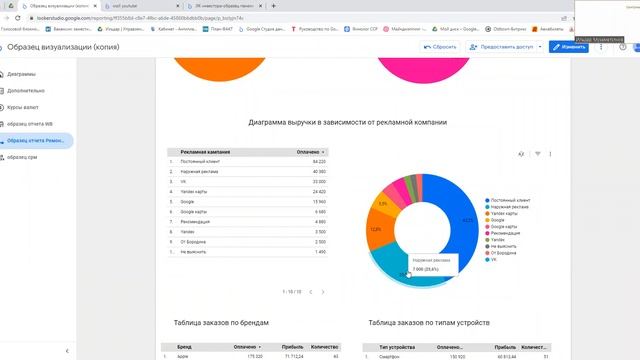640x360 pixels.
Task: Click 'Yandex карты' orange legend swatch
Action: tap(487, 213)
